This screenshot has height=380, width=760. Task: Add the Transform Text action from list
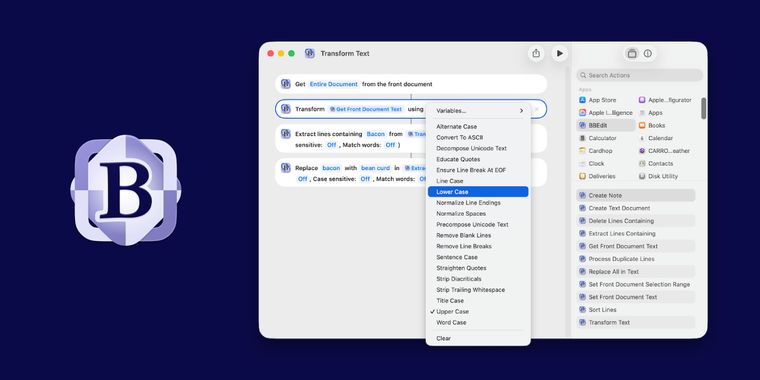[x=636, y=322]
